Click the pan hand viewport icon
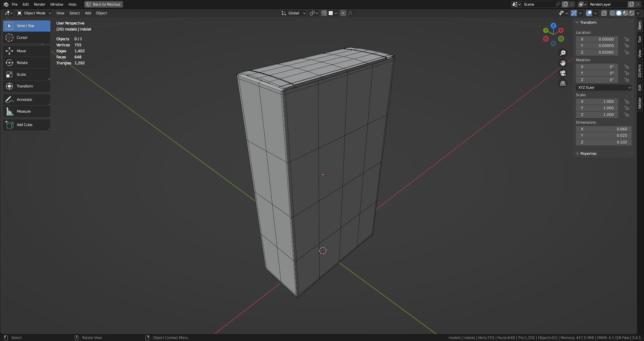 tap(563, 63)
